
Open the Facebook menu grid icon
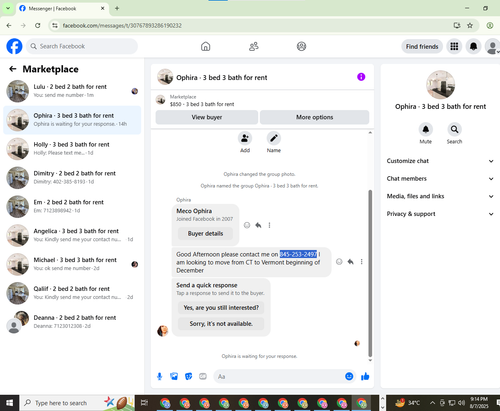point(454,46)
